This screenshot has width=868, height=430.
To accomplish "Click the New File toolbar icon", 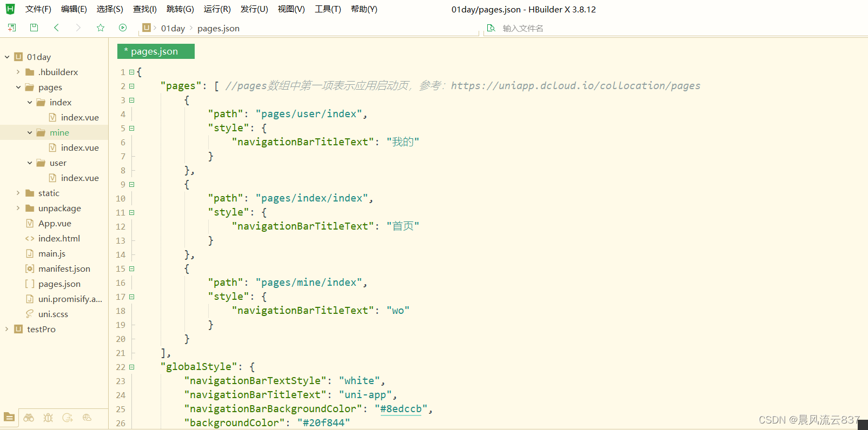I will click(x=12, y=28).
